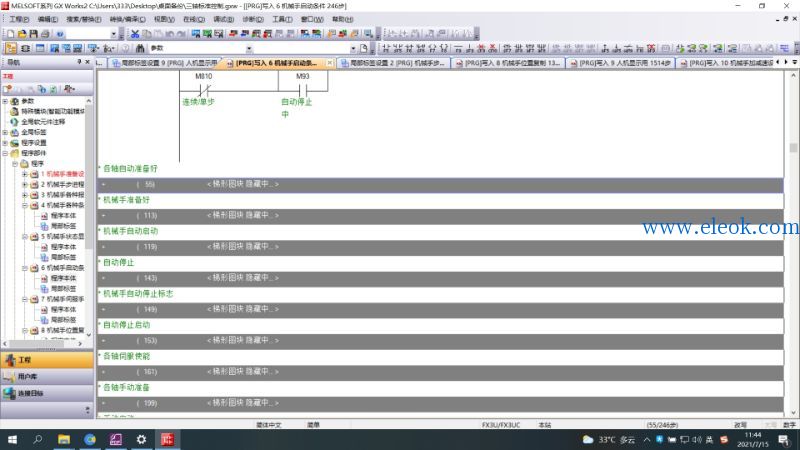Select the 工程 navigation pane button
The width and height of the screenshot is (800, 450).
coord(46,360)
